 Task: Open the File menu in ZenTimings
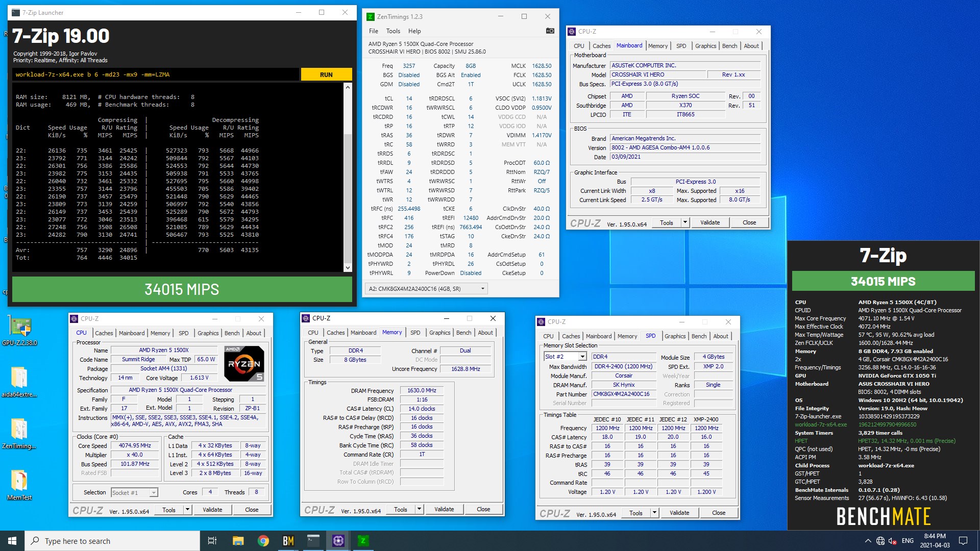click(374, 31)
